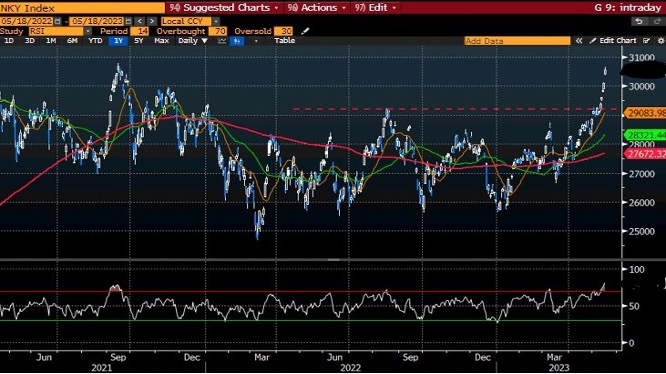The image size is (666, 374).
Task: Collapse panel with double chevron icon
Action: (579, 41)
